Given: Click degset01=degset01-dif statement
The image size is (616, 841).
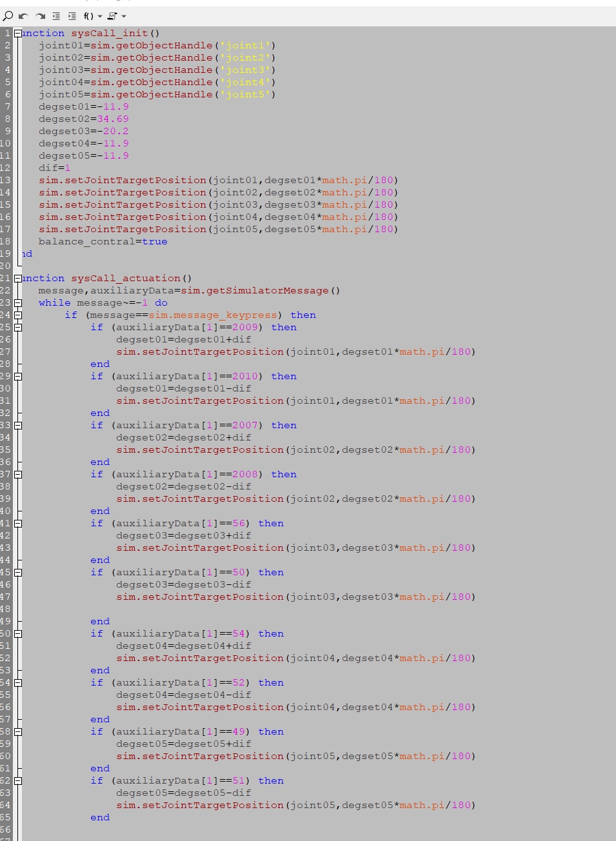Looking at the screenshot, I should tap(184, 389).
